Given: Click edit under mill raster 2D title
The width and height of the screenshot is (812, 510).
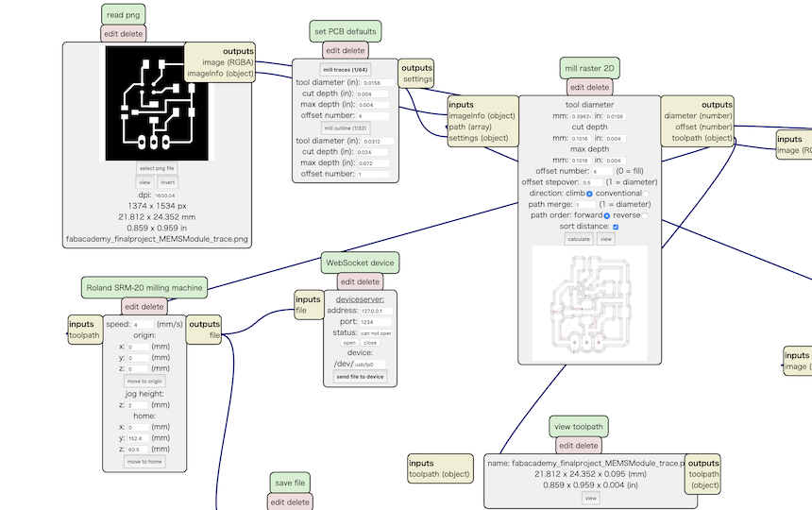Looking at the screenshot, I should [578, 88].
